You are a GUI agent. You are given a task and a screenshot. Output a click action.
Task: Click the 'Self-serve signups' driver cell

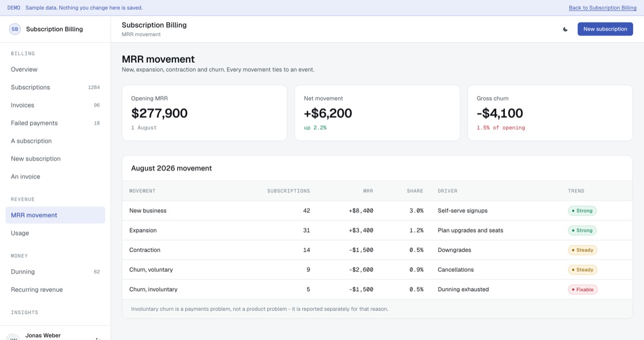[462, 211]
